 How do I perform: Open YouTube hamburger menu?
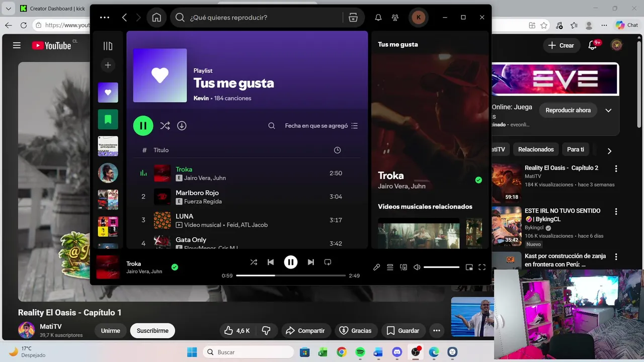point(17,45)
